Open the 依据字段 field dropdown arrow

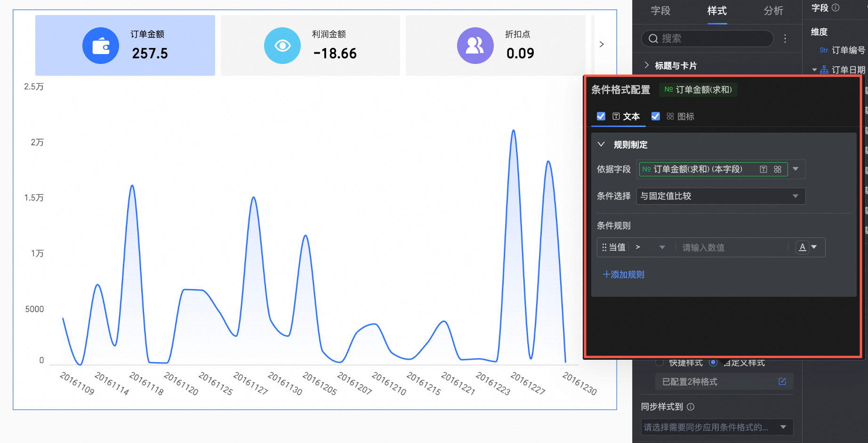(x=796, y=169)
